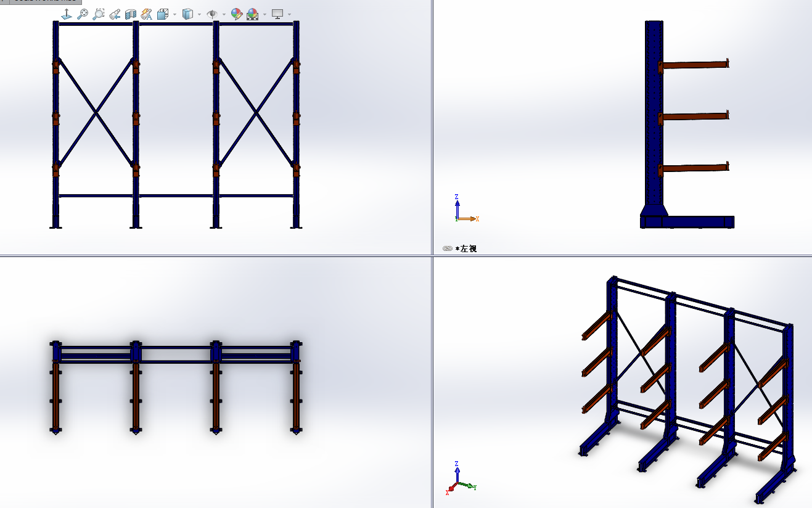The height and width of the screenshot is (508, 812).
Task: Click the Zoom to Fit icon
Action: [x=82, y=14]
